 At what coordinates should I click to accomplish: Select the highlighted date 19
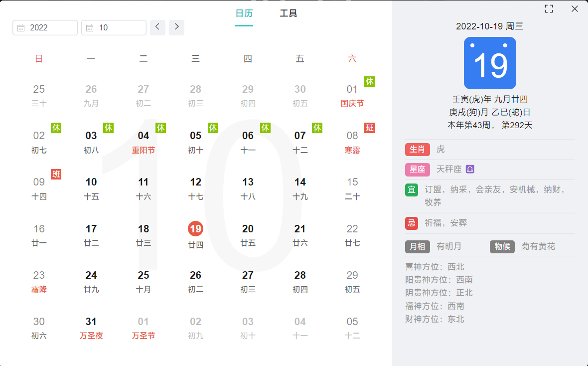195,228
